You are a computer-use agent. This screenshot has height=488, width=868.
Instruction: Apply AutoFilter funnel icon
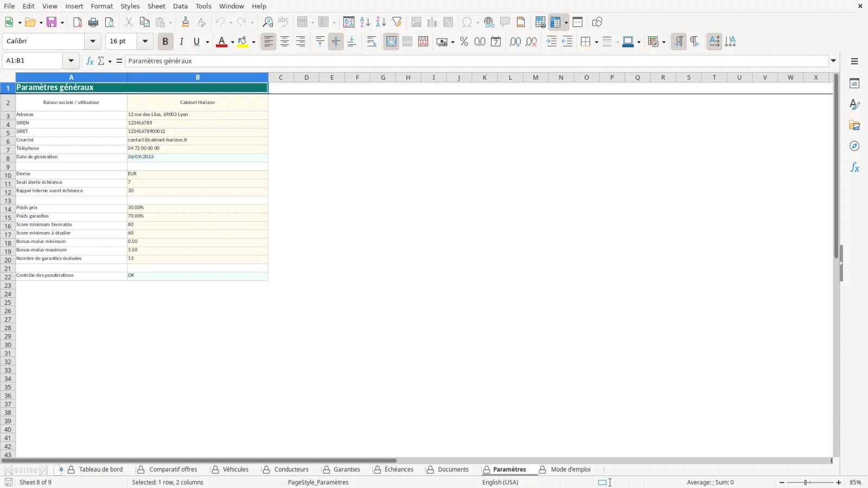[x=397, y=22]
